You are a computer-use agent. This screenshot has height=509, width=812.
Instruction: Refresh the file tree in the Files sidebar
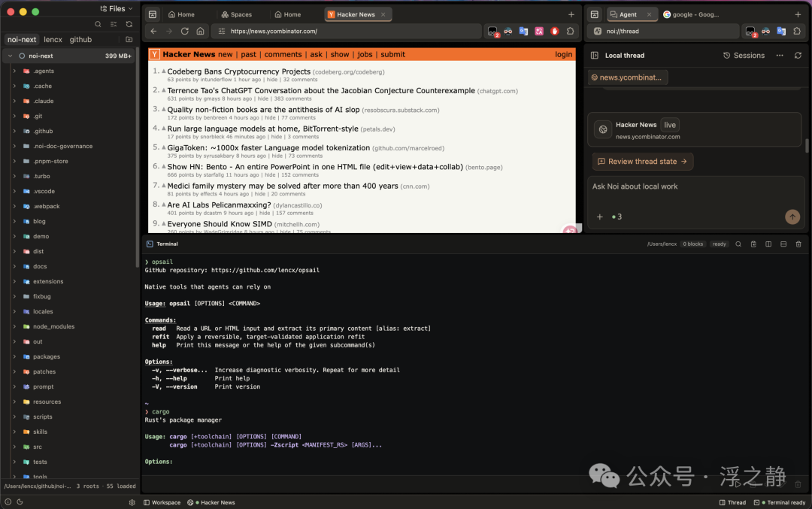pyautogui.click(x=129, y=24)
